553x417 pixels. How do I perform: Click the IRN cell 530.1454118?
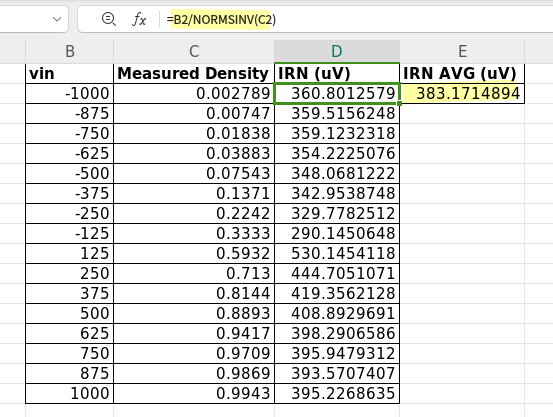[337, 253]
